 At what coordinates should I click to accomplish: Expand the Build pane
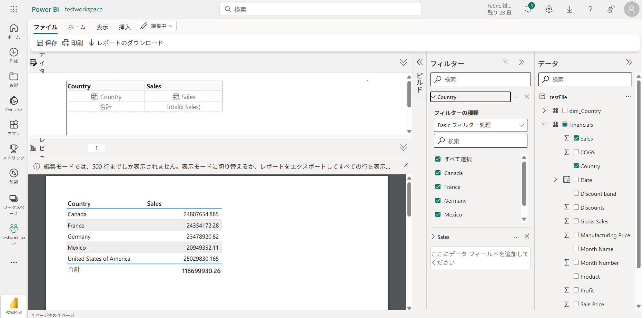420,62
